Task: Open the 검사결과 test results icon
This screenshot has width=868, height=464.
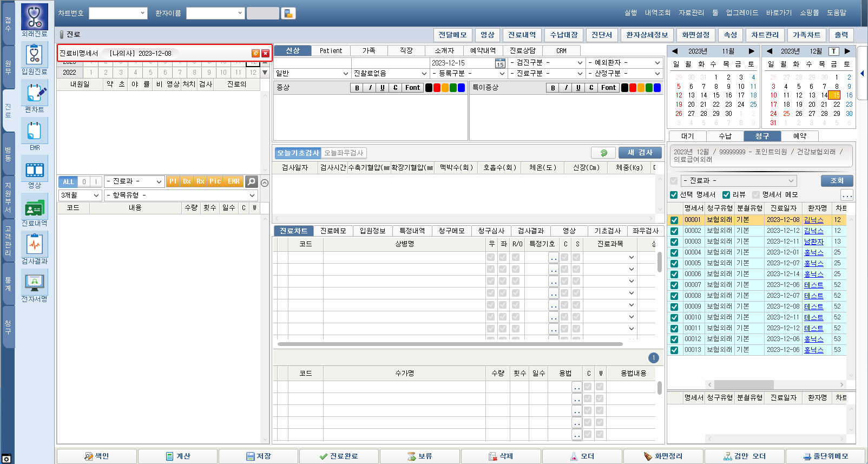Action: 35,245
